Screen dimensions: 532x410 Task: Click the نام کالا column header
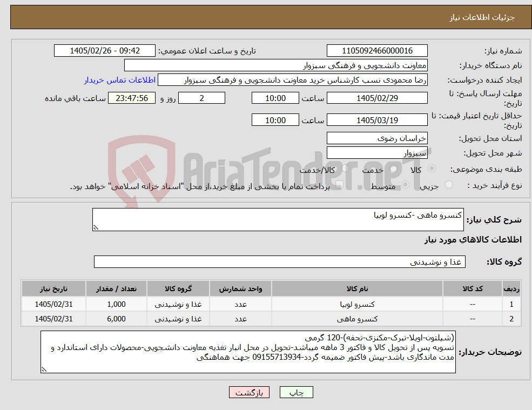[x=357, y=289]
